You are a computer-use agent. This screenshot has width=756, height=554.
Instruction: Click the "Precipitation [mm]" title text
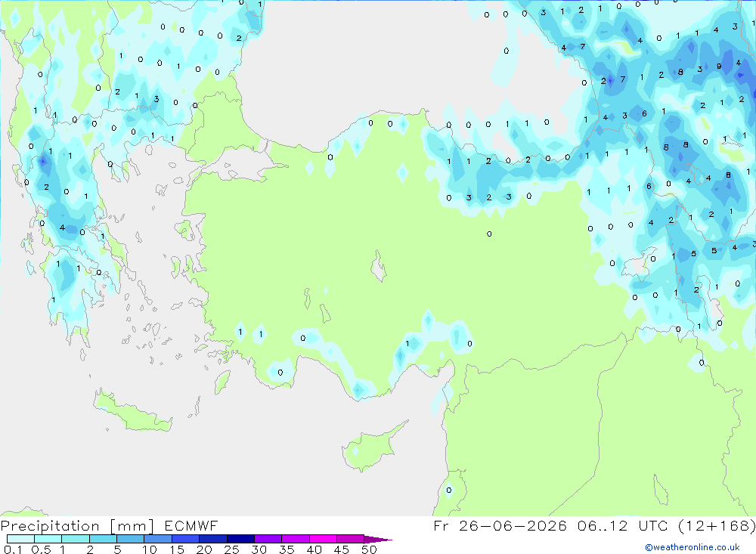click(77, 526)
